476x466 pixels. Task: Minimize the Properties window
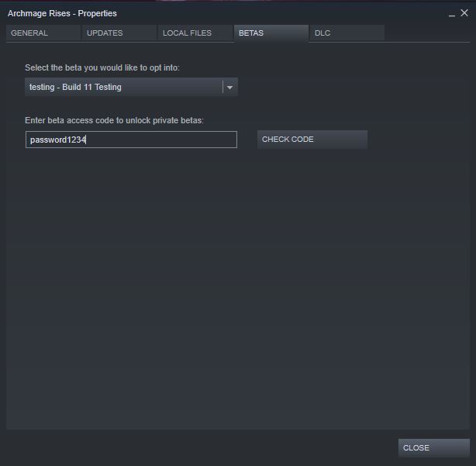click(x=452, y=14)
